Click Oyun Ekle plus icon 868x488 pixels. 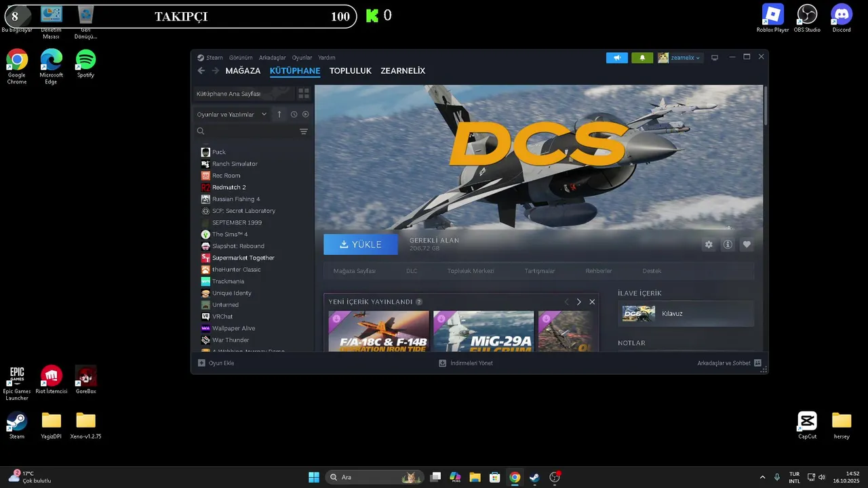(x=201, y=363)
